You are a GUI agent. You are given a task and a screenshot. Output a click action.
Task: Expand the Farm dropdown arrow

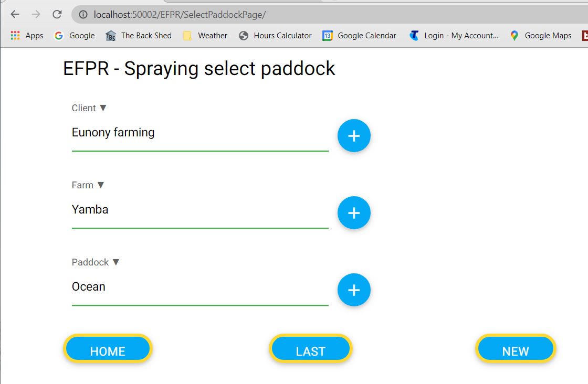tap(101, 185)
